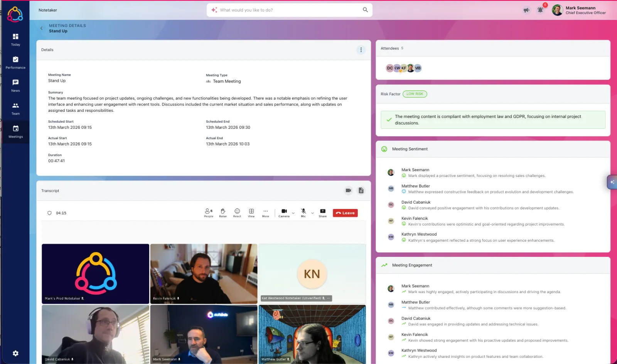The width and height of the screenshot is (617, 364).
Task: Open the Meetings section
Action: (x=15, y=132)
